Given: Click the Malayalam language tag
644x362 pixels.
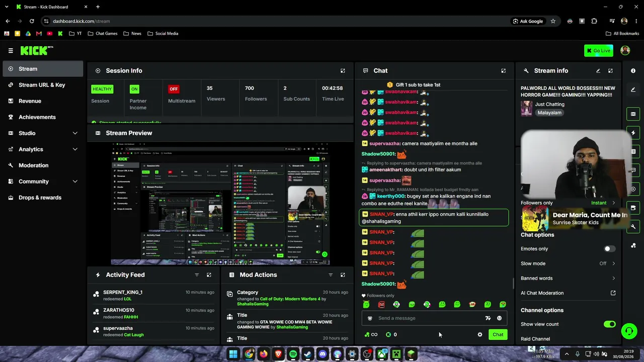Looking at the screenshot, I should [549, 113].
